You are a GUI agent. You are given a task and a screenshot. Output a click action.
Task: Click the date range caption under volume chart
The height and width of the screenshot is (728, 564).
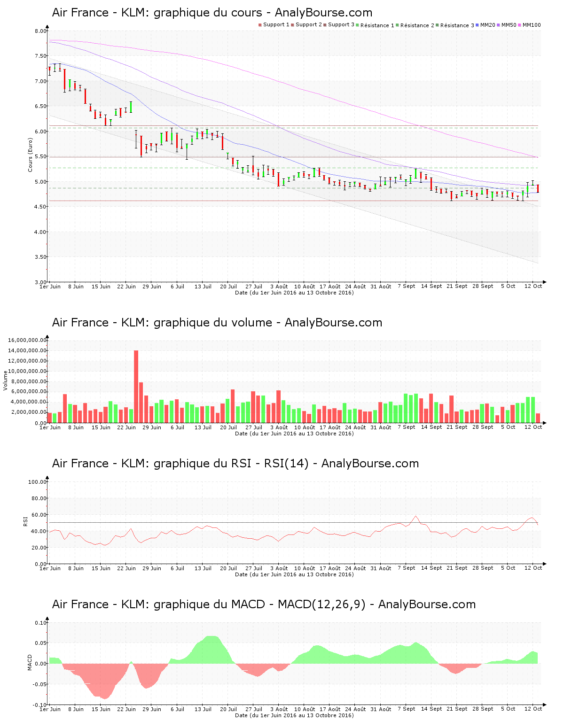(x=294, y=434)
